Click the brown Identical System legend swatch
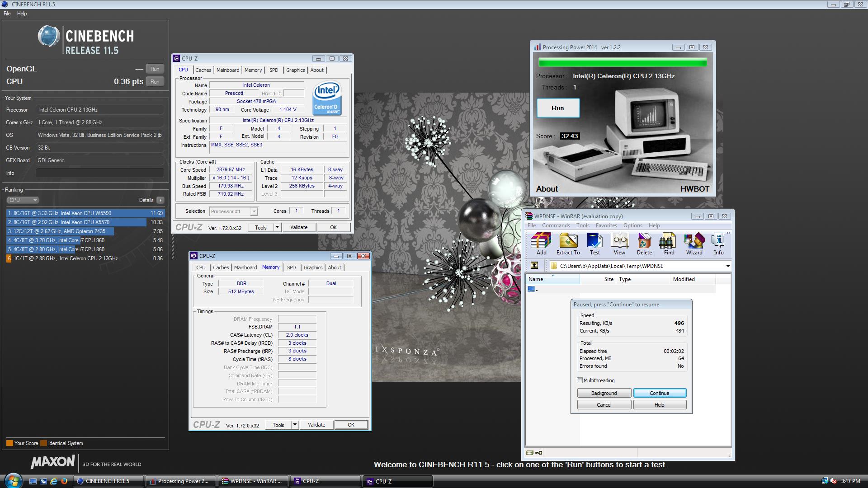 [43, 443]
